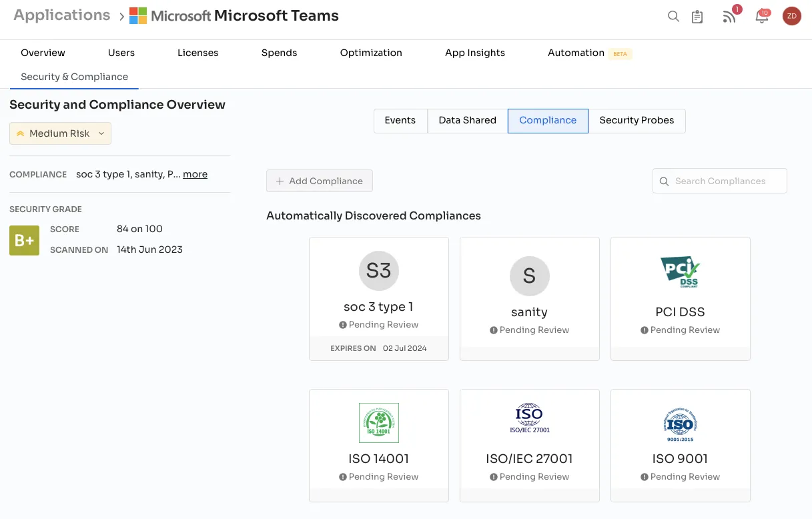The image size is (812, 519).
Task: Click the Applications breadcrumb link
Action: (x=62, y=15)
